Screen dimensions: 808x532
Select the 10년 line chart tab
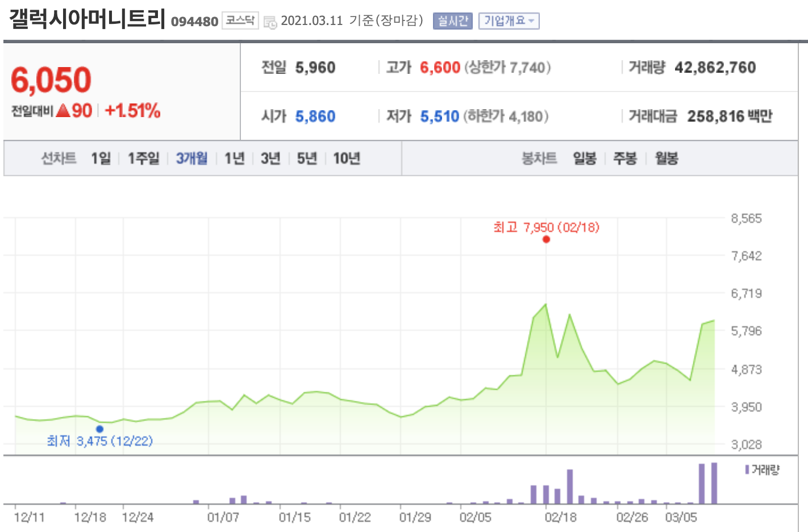click(347, 158)
